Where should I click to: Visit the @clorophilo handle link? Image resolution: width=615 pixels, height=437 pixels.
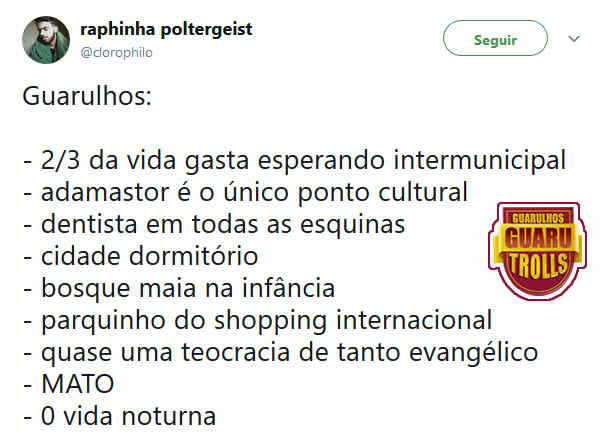point(116,52)
